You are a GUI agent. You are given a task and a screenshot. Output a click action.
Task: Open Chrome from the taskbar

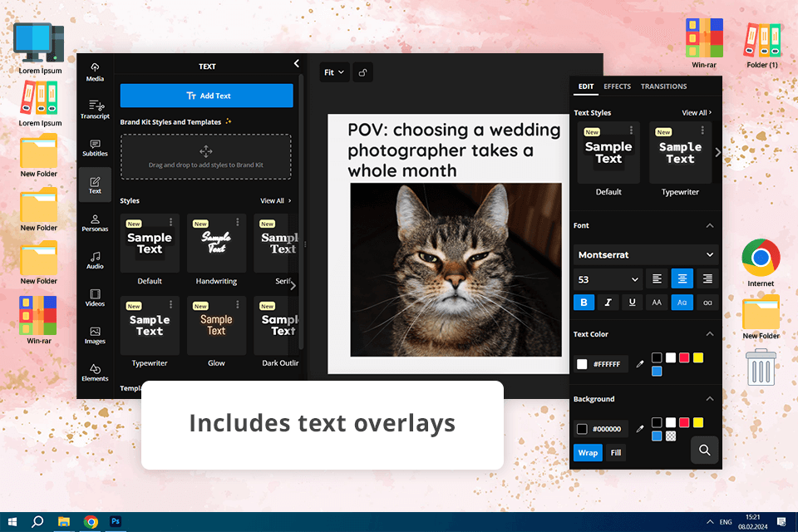[91, 522]
